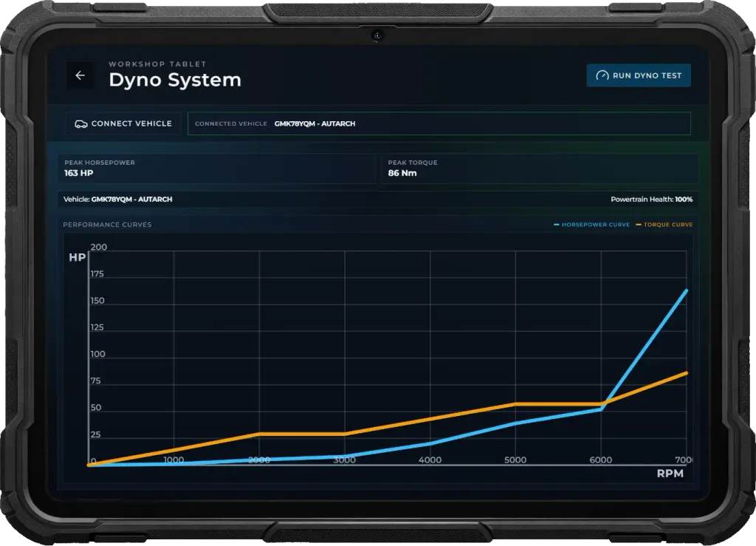
Task: Click the 200 HP axis label
Action: pos(99,247)
